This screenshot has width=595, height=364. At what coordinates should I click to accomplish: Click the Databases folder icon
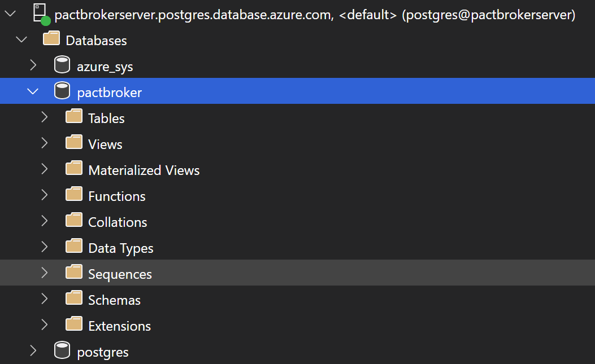click(51, 38)
